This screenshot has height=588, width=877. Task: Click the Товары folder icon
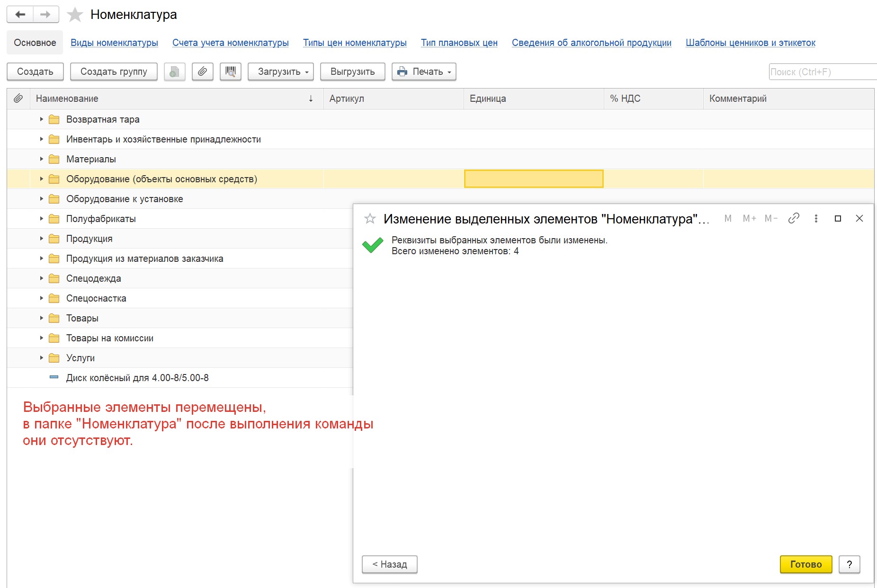click(x=54, y=318)
